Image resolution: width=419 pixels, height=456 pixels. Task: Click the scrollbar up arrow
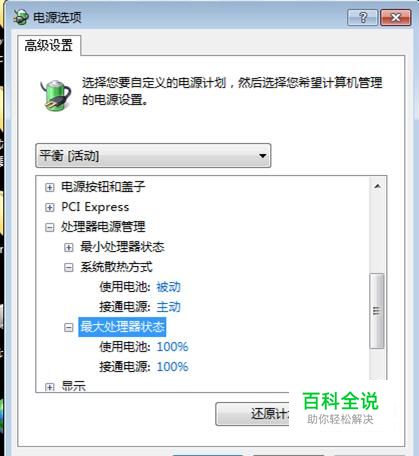tap(377, 186)
